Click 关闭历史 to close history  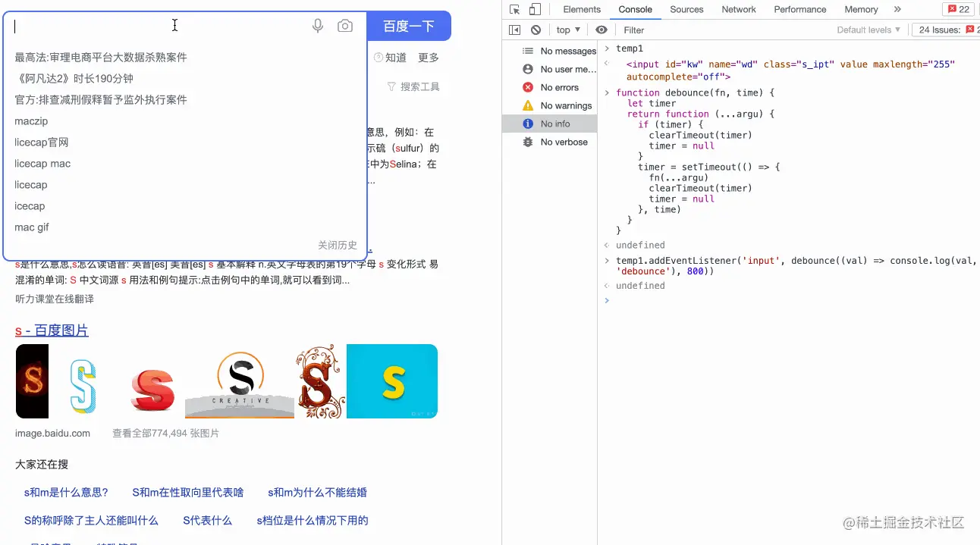338,245
